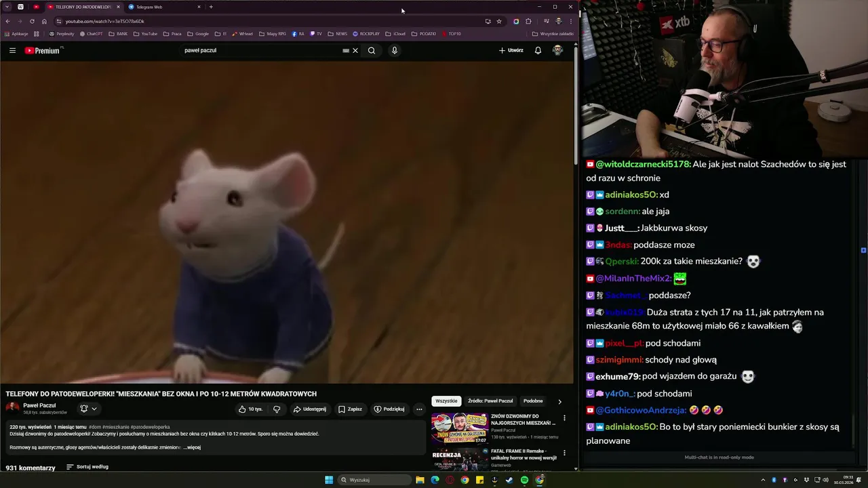Viewport: 868px width, 488px height.
Task: Open new browser tab with plus
Action: [x=211, y=7]
